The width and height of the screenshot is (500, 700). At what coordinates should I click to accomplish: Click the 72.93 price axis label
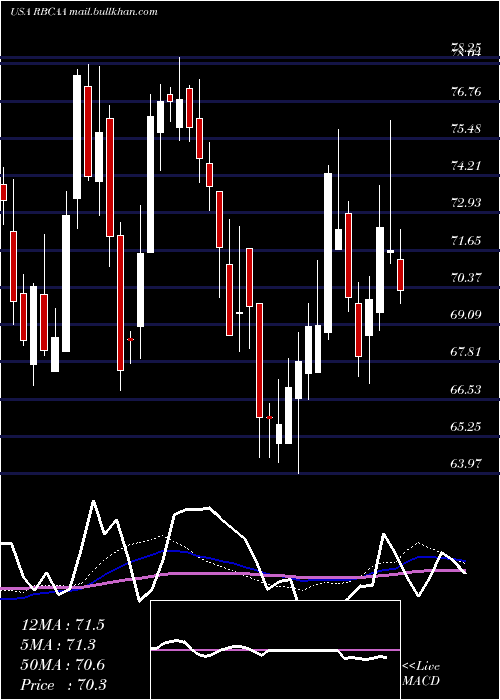[x=466, y=203]
